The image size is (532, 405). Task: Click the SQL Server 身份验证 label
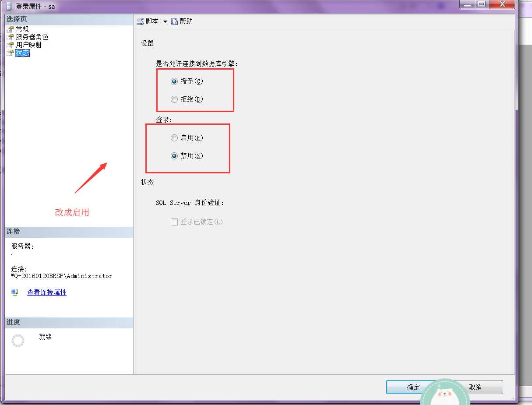(x=190, y=203)
